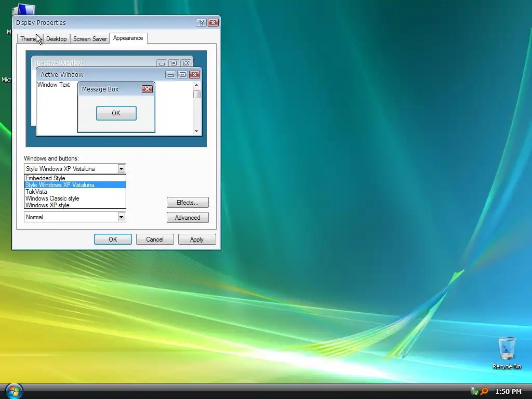Click the preview Message Box OK button
The image size is (532, 399).
(x=116, y=113)
